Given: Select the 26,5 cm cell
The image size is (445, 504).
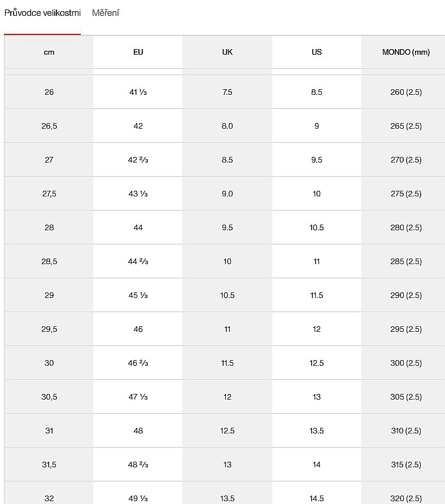Looking at the screenshot, I should (x=49, y=126).
